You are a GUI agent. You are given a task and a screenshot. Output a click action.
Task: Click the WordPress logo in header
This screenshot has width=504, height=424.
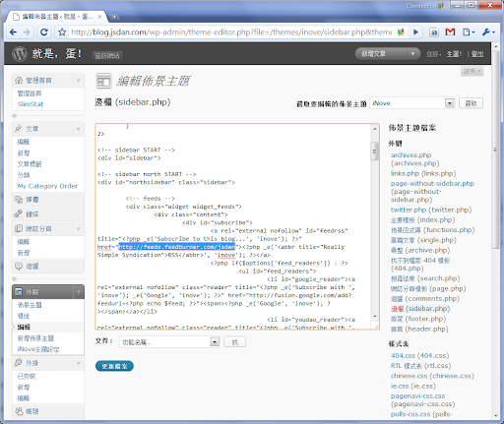[x=20, y=54]
